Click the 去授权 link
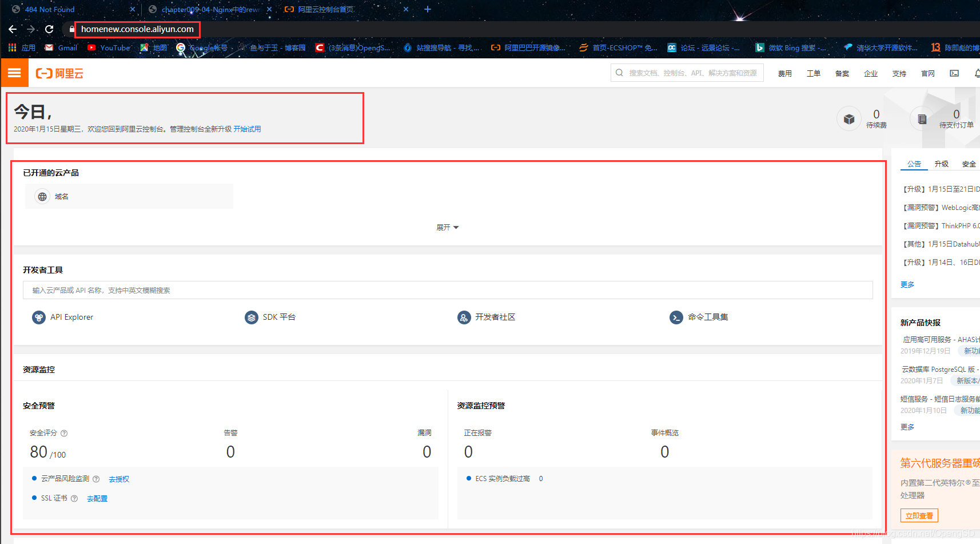The width and height of the screenshot is (980, 544). point(119,479)
